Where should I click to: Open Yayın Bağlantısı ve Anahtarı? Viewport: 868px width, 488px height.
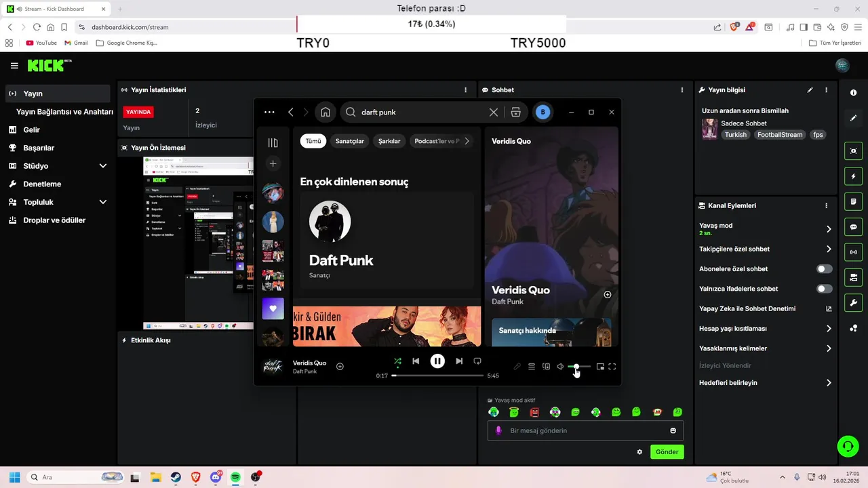(x=64, y=112)
